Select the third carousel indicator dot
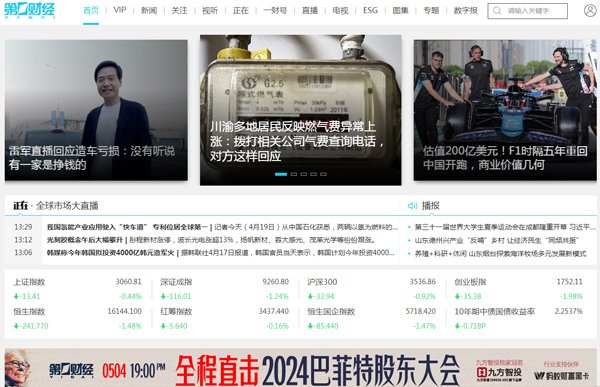The image size is (600, 387). tap(304, 174)
